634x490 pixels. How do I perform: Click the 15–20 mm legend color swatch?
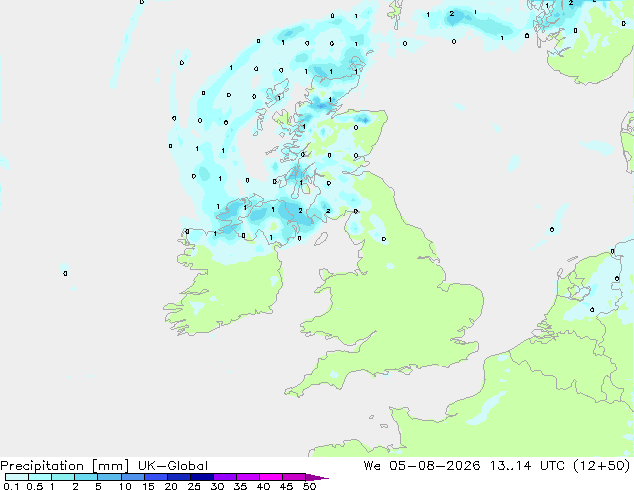click(x=156, y=477)
